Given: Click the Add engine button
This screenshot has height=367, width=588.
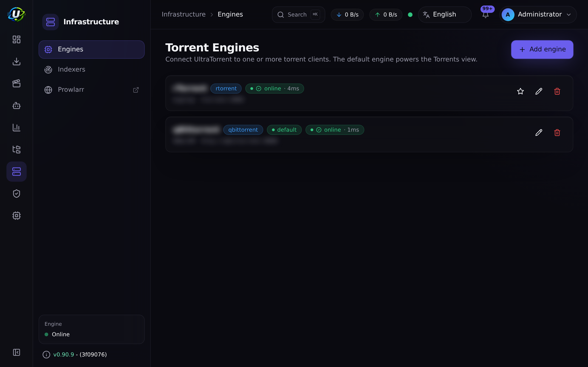Looking at the screenshot, I should (x=542, y=50).
